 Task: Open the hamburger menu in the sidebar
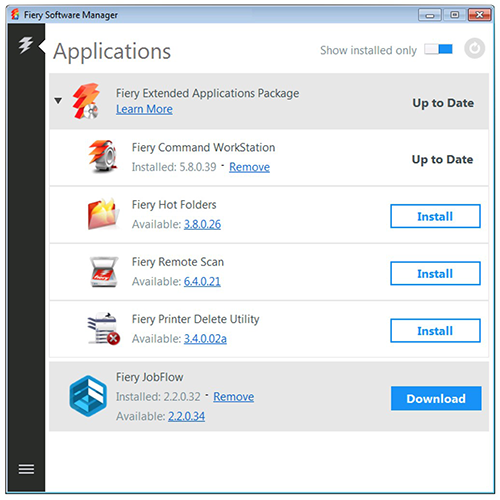point(26,469)
